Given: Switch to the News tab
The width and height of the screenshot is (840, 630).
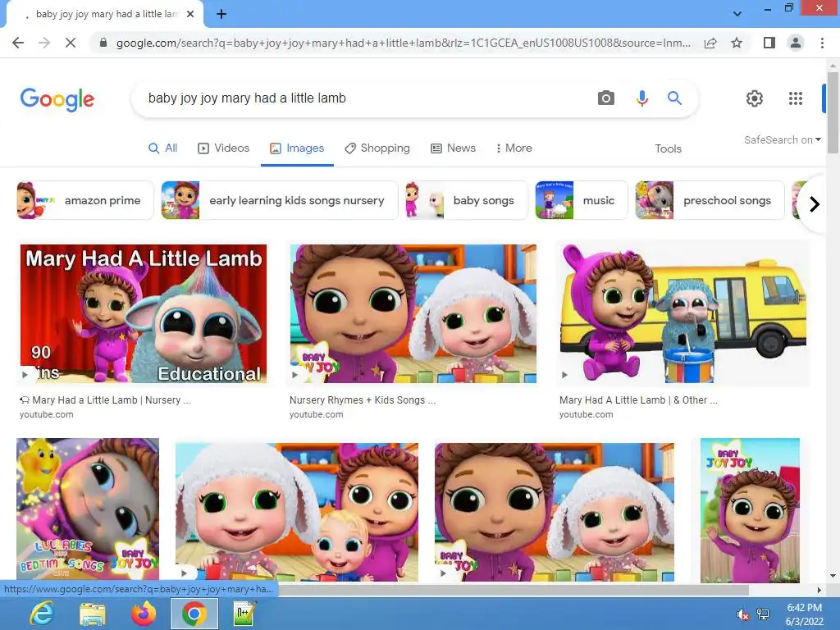Looking at the screenshot, I should point(453,148).
